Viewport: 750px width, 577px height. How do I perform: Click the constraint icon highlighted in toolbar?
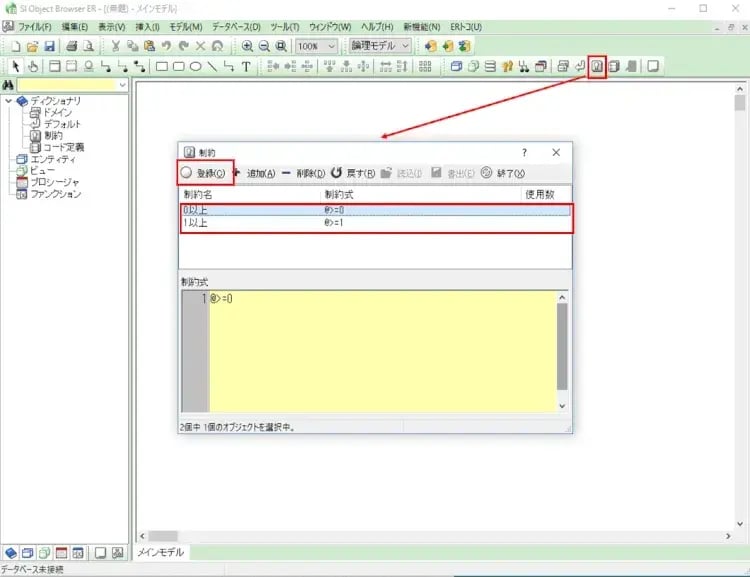tap(597, 67)
